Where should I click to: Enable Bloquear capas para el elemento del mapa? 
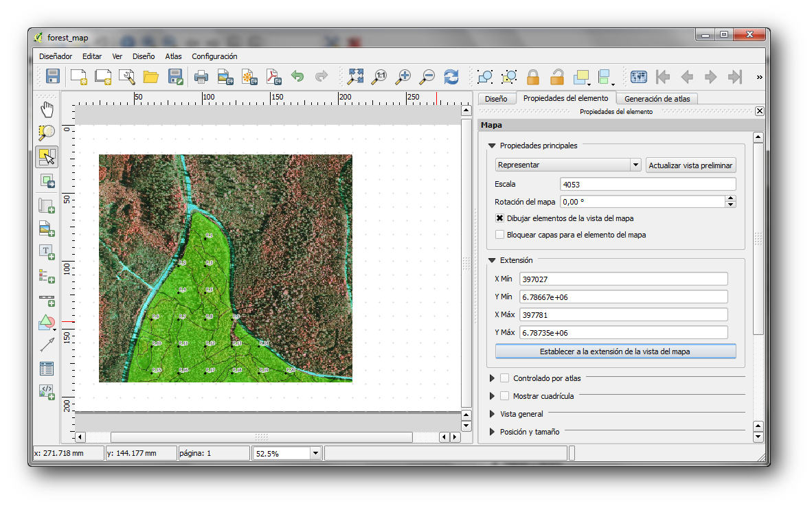coord(499,235)
